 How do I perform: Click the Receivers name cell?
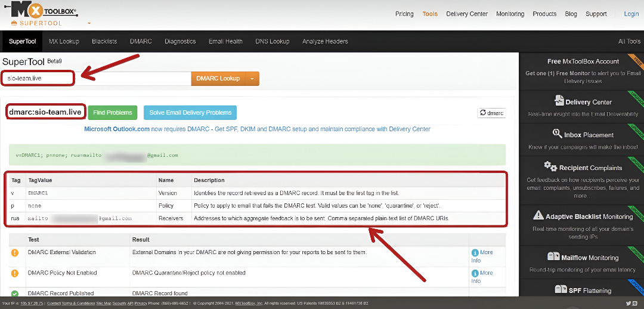coord(171,218)
